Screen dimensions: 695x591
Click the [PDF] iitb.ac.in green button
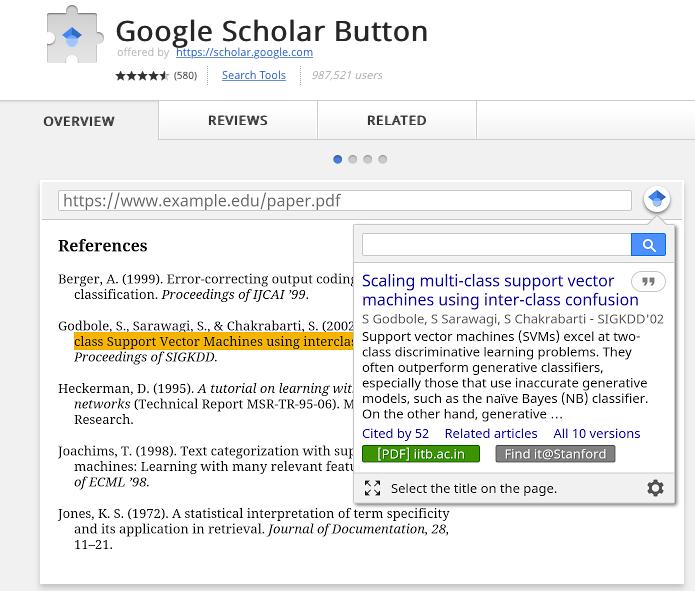tap(421, 454)
